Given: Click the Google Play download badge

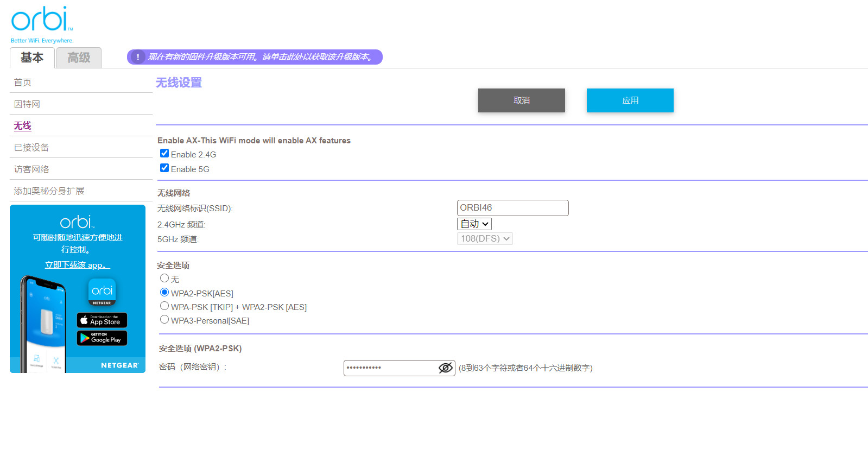Looking at the screenshot, I should pos(102,338).
